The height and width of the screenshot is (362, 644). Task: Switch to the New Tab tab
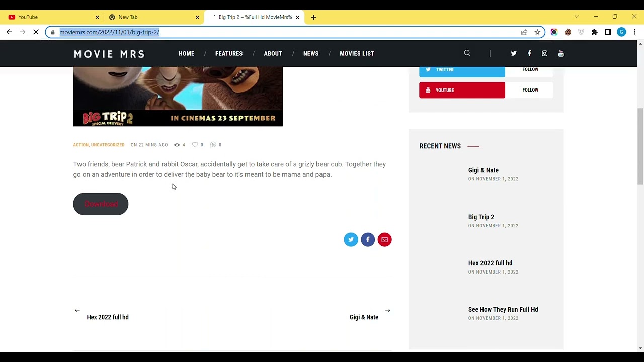click(x=153, y=17)
